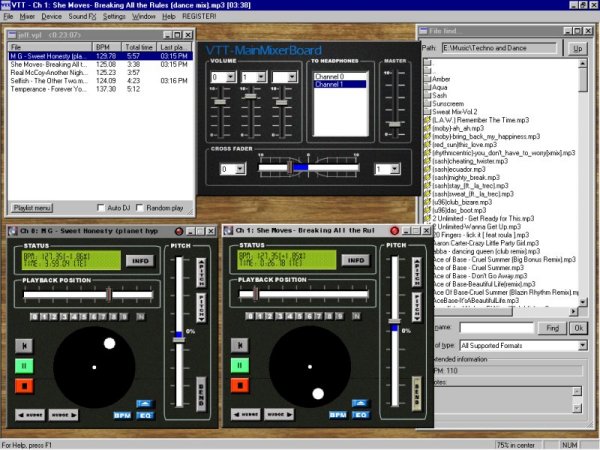600x450 pixels.
Task: Nudge Ch 0 track backward with left nudge
Action: [32, 414]
